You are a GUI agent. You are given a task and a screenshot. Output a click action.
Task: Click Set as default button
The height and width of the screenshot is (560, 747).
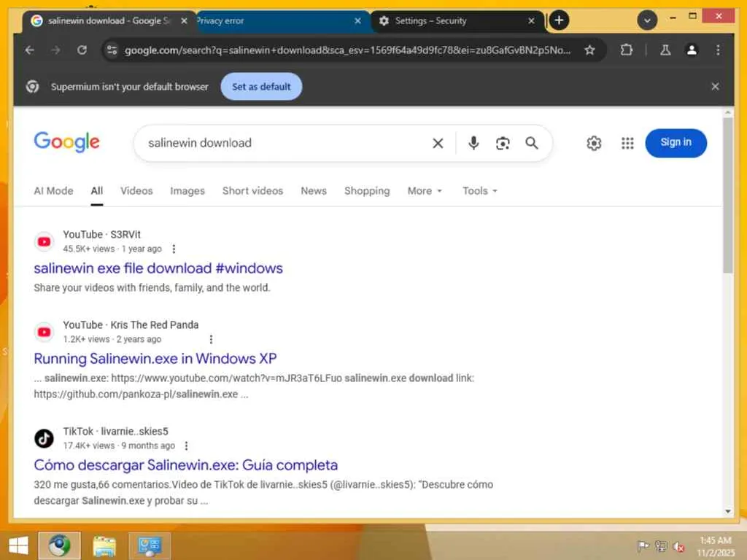(x=261, y=87)
